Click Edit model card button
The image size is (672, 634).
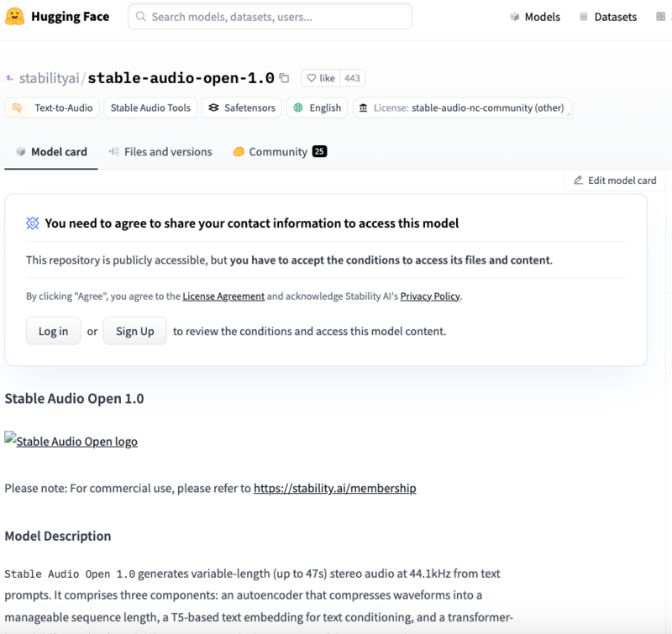pyautogui.click(x=615, y=181)
